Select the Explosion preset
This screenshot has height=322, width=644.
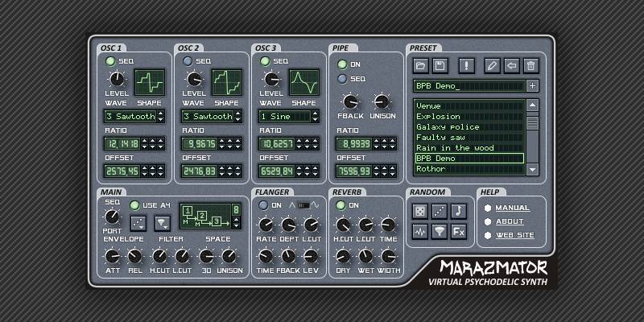click(x=469, y=117)
